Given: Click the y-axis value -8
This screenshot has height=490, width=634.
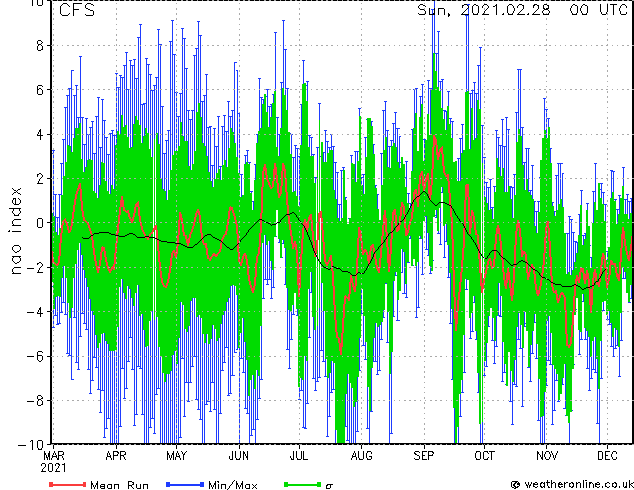Looking at the screenshot, I should 34,400.
